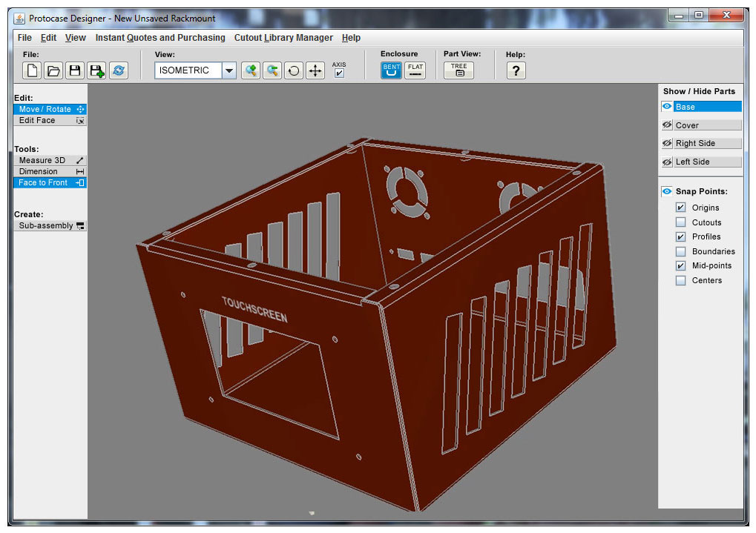Open the Help question mark button

click(516, 70)
